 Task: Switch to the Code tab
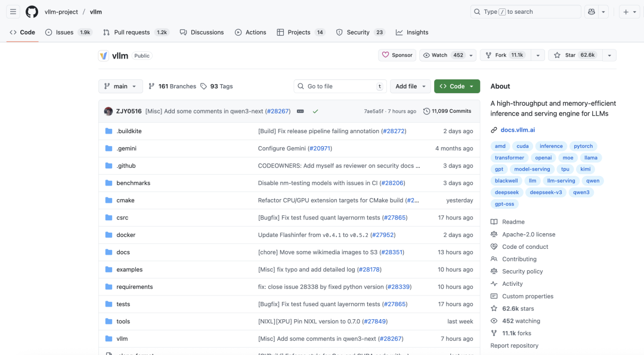[x=23, y=32]
